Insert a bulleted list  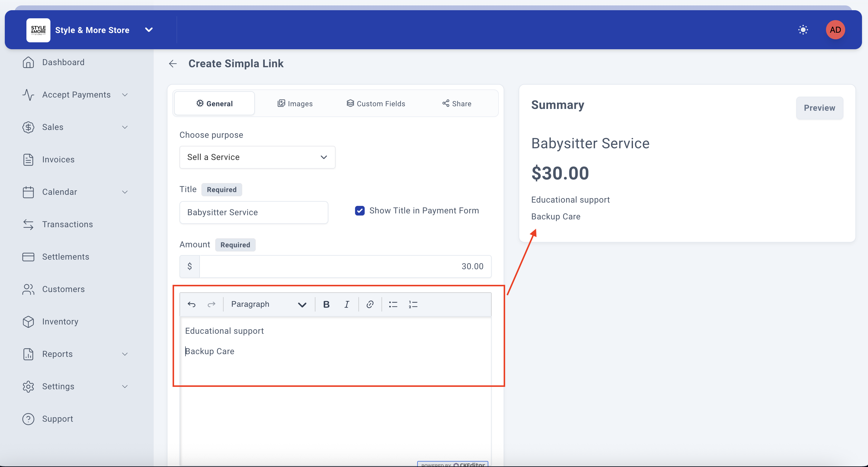click(393, 304)
